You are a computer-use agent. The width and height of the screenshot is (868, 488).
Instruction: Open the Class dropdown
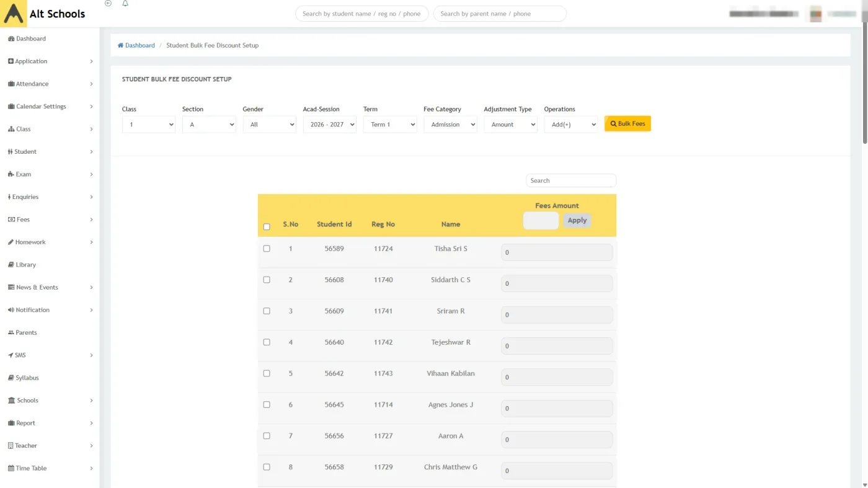coord(149,125)
